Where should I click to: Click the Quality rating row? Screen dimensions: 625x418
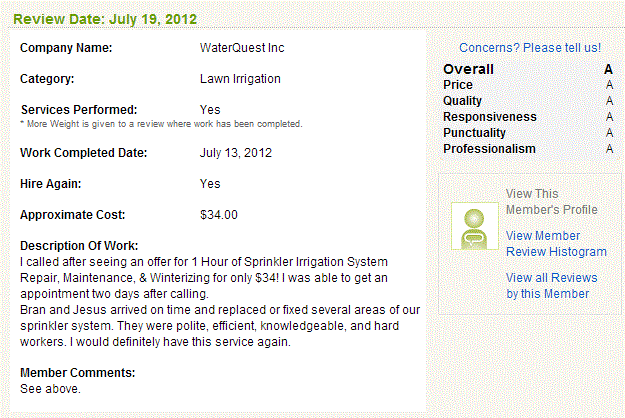coord(528,101)
